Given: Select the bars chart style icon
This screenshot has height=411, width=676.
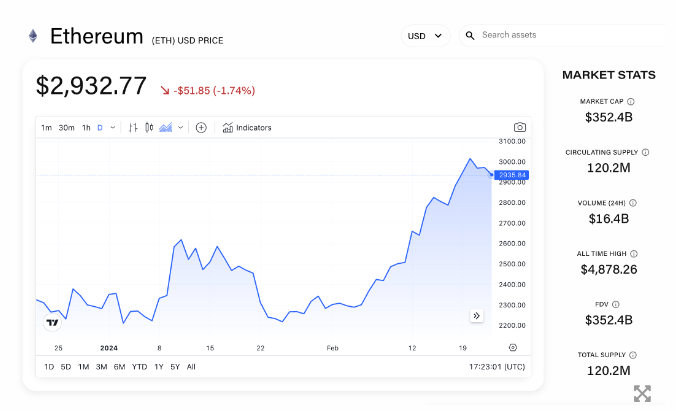Looking at the screenshot, I should (133, 128).
